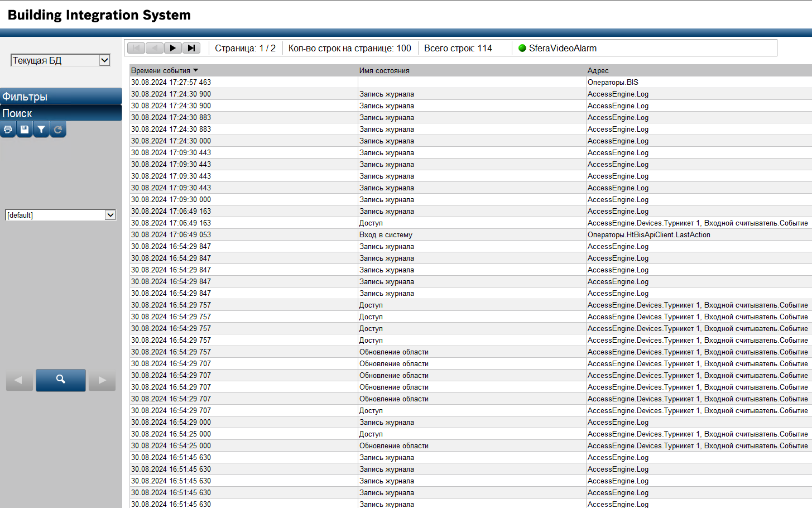Click the green SferaVideoAlarm status indicator
The height and width of the screenshot is (508, 812).
[x=522, y=48]
